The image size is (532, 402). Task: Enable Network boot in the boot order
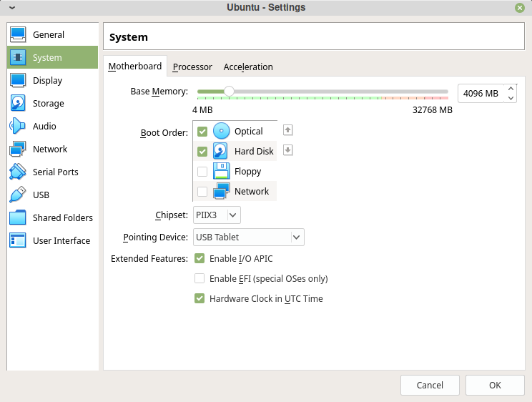(202, 192)
